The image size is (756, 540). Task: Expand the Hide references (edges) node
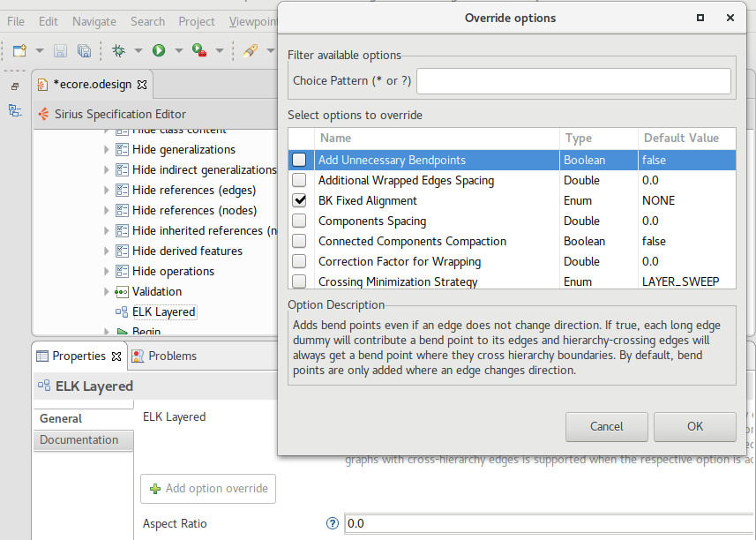pos(107,190)
